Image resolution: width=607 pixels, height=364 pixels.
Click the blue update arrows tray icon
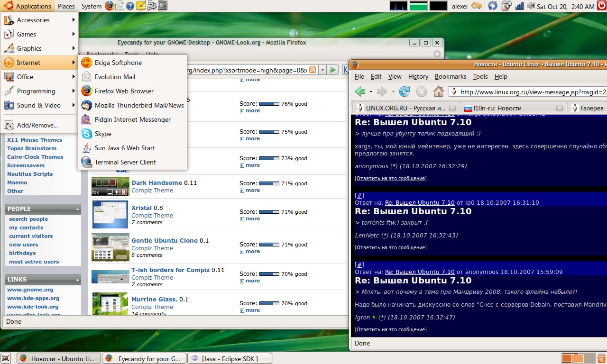pos(493,6)
